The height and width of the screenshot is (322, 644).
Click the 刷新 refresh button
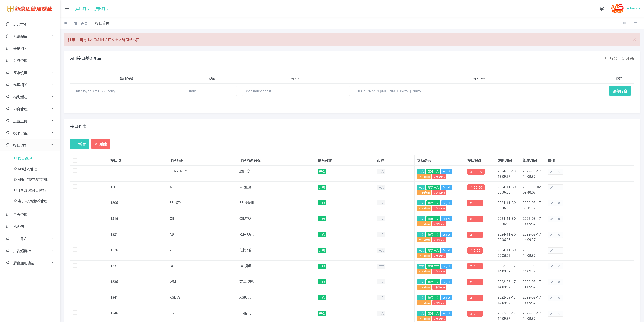coord(628,58)
